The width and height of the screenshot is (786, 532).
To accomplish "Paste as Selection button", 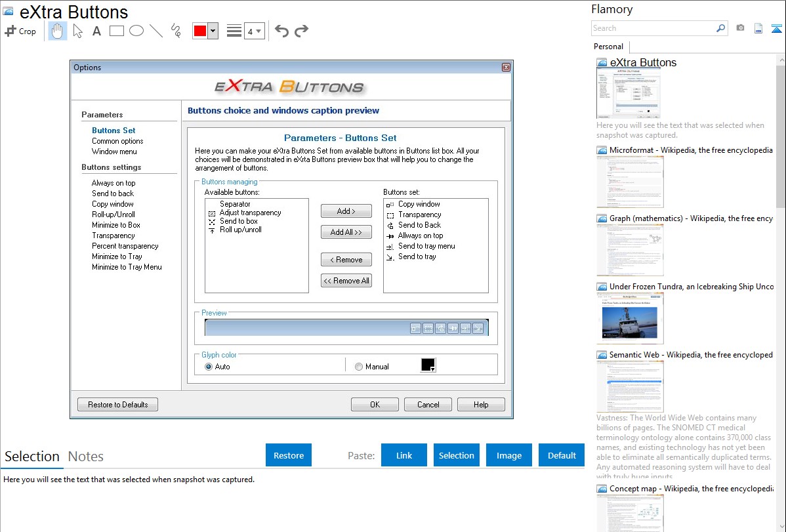I will pos(457,455).
